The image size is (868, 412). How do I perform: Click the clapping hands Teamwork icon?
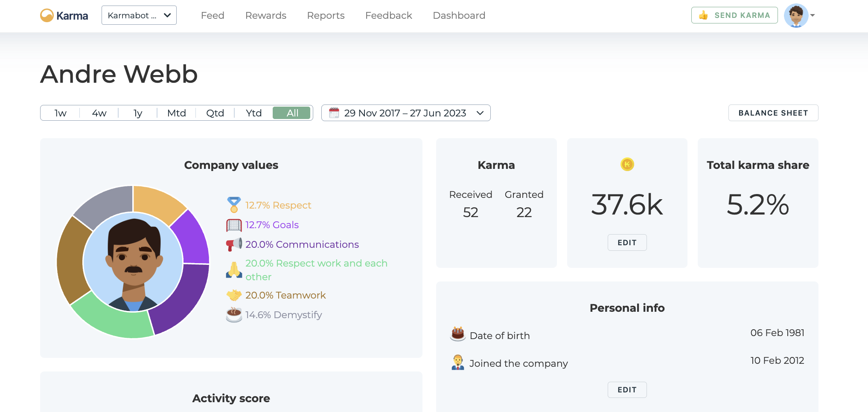pos(234,295)
